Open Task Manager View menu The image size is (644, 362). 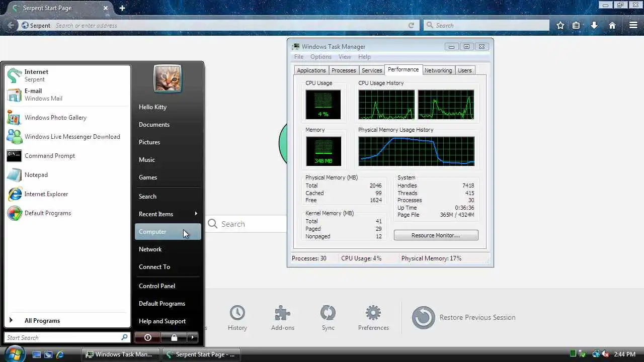coord(345,57)
